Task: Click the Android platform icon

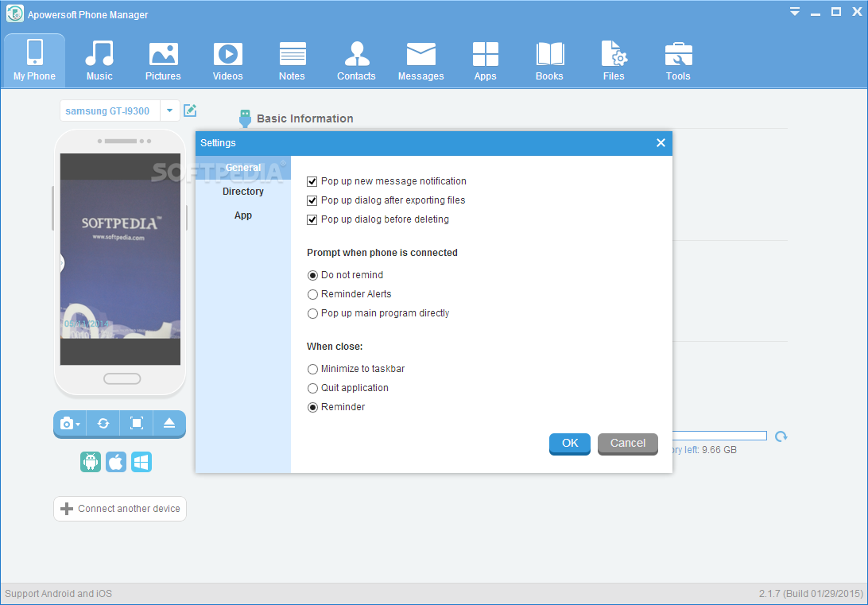Action: click(91, 462)
